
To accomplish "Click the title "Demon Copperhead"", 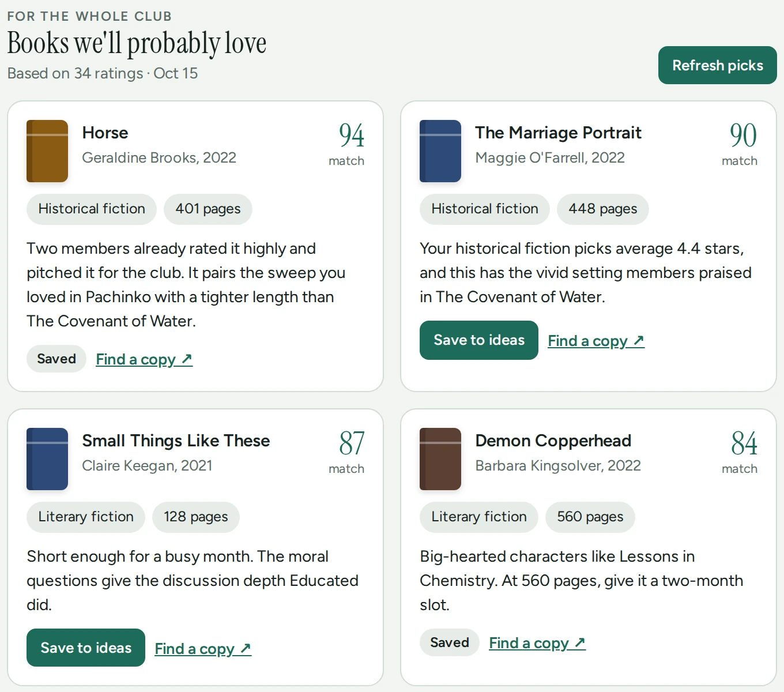I will [553, 441].
